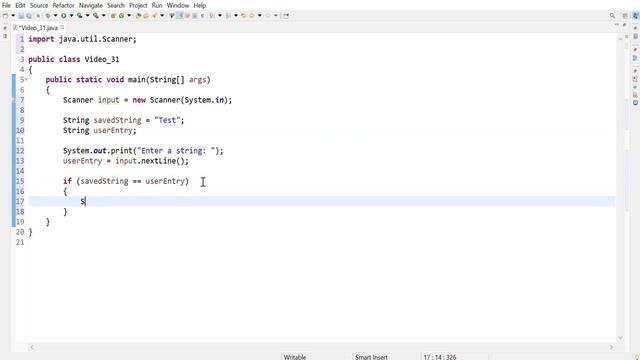Click the External Tools run icon
Screen dimensions: 640x360
pos(96,16)
